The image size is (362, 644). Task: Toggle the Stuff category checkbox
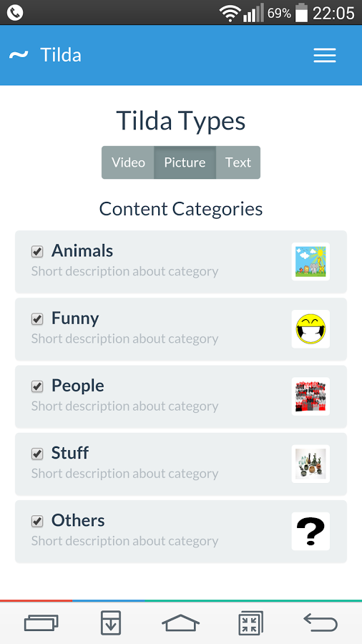coord(37,454)
